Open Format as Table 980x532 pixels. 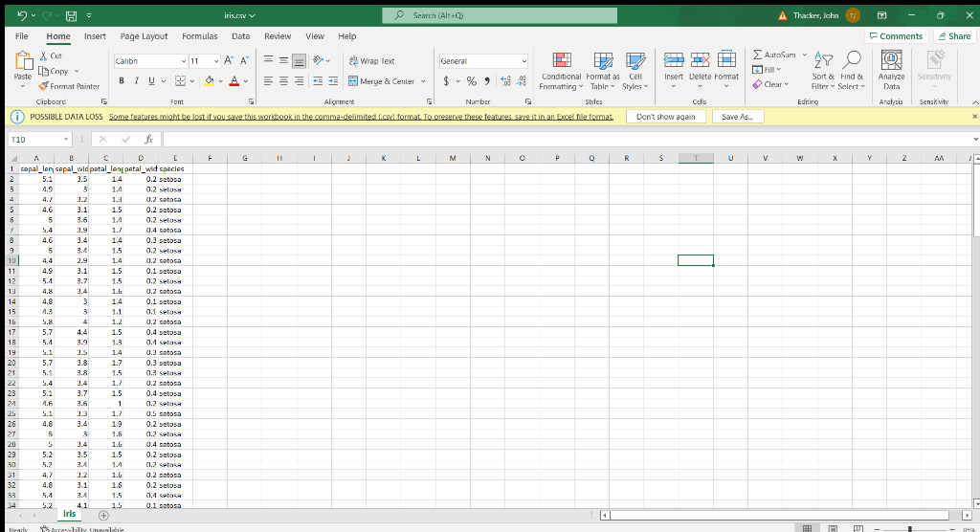(603, 71)
